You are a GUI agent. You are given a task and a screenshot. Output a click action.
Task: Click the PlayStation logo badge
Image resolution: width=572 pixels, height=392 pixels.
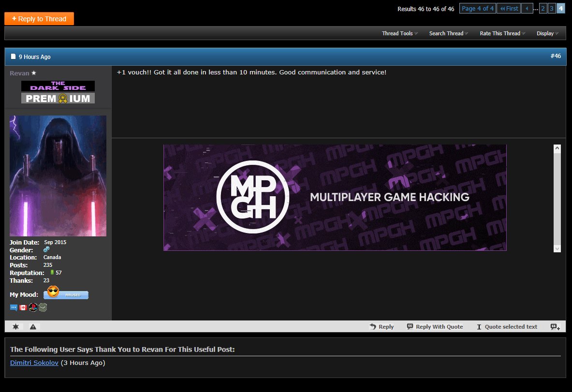click(33, 307)
